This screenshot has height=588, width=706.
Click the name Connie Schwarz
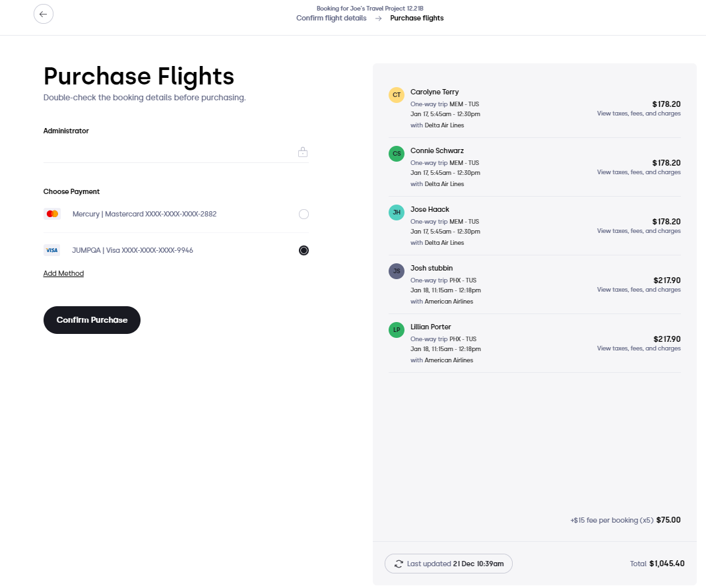[x=437, y=151]
